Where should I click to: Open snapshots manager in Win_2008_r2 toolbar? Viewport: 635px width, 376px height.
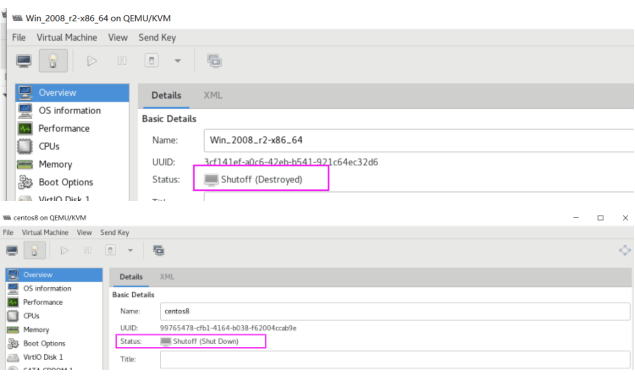coord(214,61)
